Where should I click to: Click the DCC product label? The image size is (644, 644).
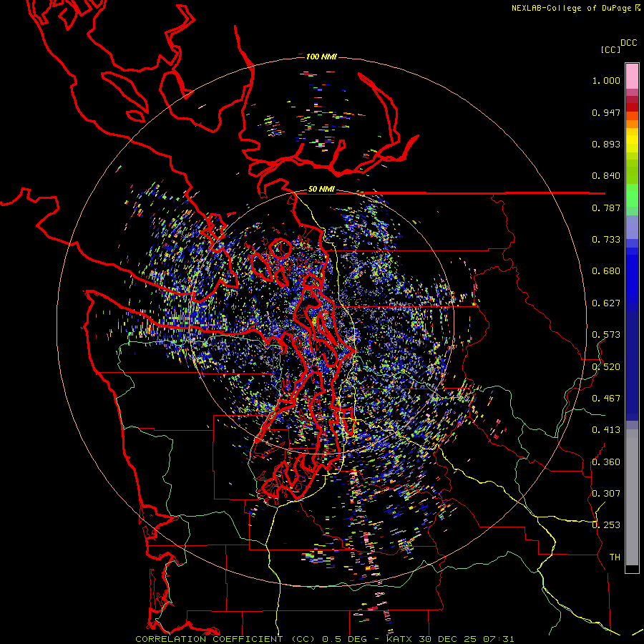point(629,42)
